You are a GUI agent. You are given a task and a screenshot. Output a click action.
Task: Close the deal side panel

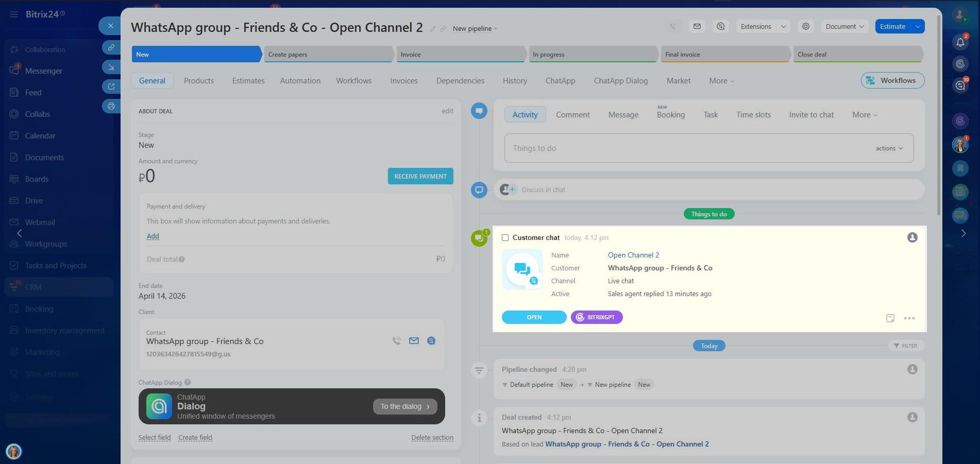[110, 26]
